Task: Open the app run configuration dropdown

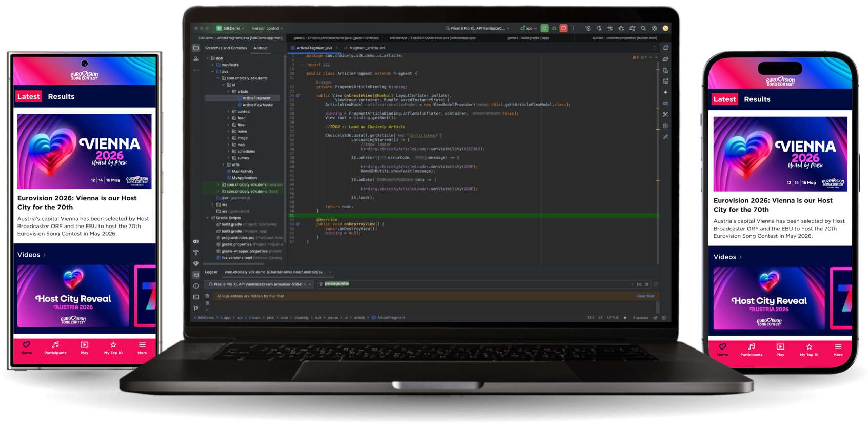Action: (x=528, y=28)
